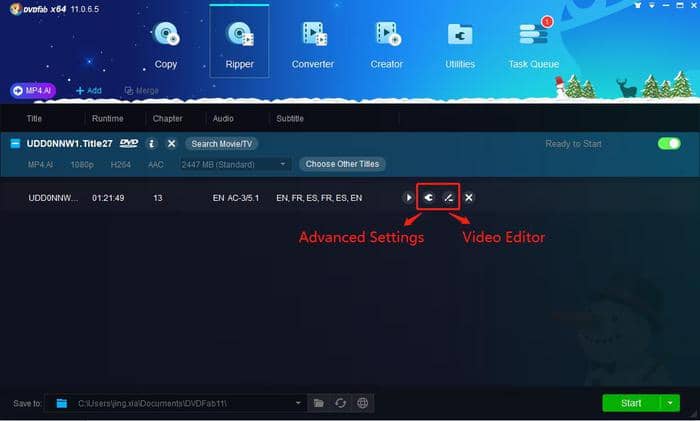The image size is (700, 421).
Task: Click the Audio column header
Action: click(223, 118)
